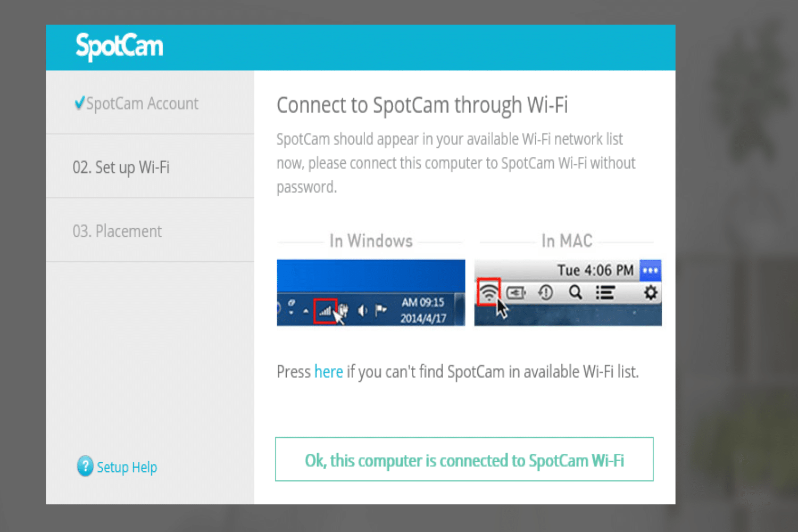This screenshot has height=532, width=798.
Task: Click the flag icon in Windows tray image
Action: click(380, 310)
